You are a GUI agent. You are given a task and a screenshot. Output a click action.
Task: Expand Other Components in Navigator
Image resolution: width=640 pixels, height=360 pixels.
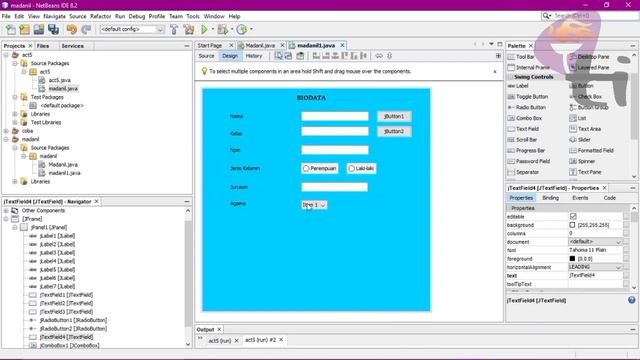pyautogui.click(x=6, y=211)
